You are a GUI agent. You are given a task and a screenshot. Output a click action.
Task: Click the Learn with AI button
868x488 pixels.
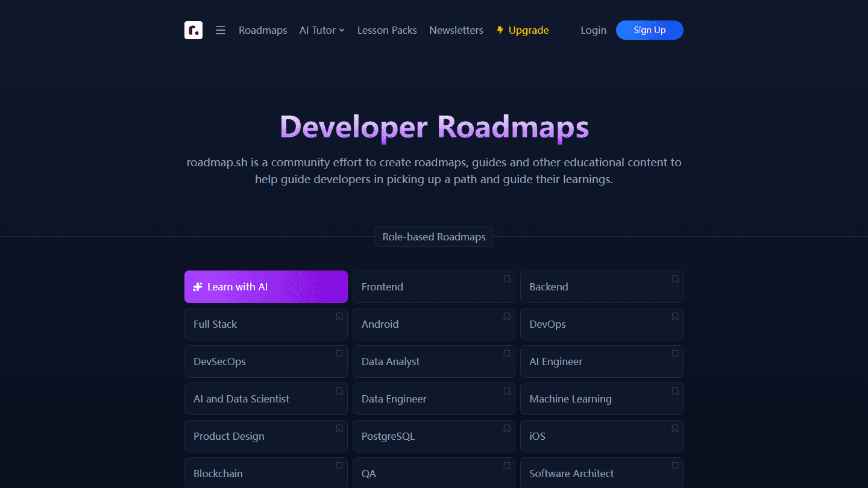266,287
